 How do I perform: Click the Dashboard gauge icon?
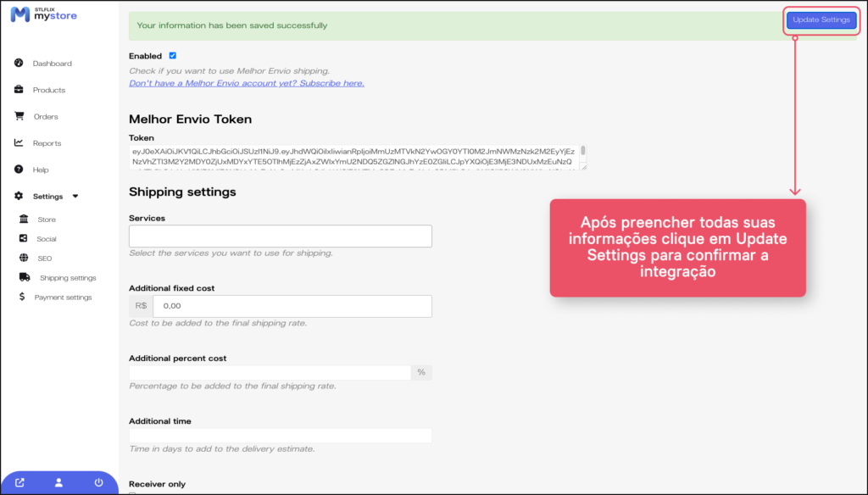[19, 64]
